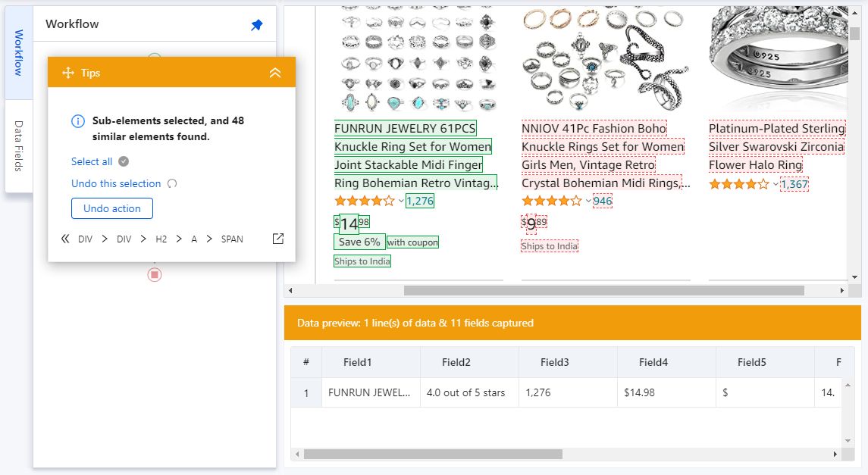Click the Platinum-Plated halo ring image
This screenshot has width=868, height=475.
[778, 58]
